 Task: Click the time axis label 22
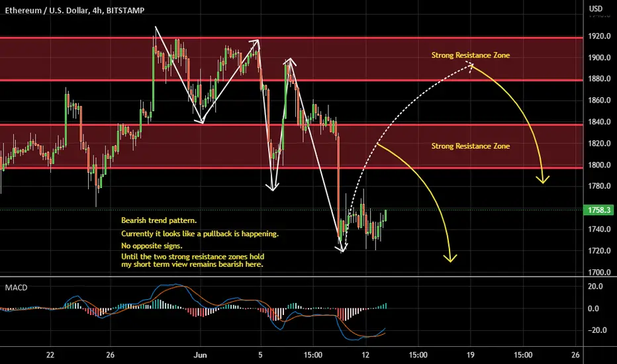point(50,355)
